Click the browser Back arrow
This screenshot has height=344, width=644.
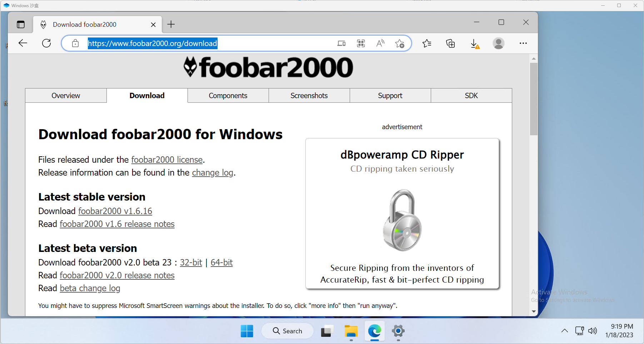pyautogui.click(x=23, y=43)
